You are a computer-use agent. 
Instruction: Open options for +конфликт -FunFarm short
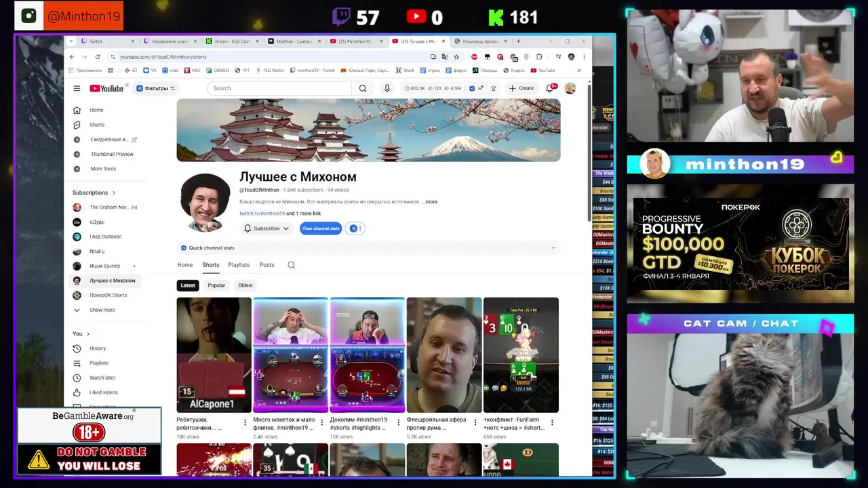tap(552, 422)
